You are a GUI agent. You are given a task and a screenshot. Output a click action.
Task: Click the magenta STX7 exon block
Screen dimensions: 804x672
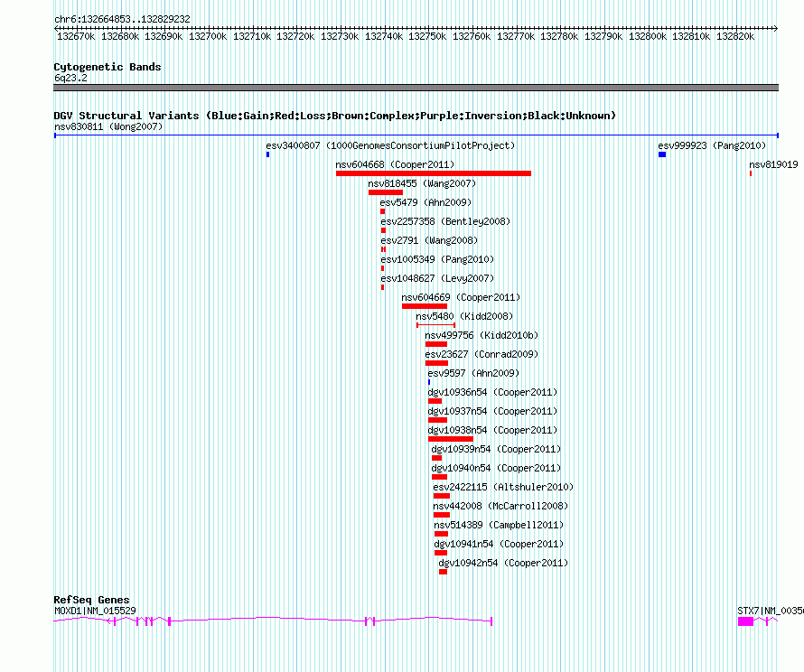(745, 621)
